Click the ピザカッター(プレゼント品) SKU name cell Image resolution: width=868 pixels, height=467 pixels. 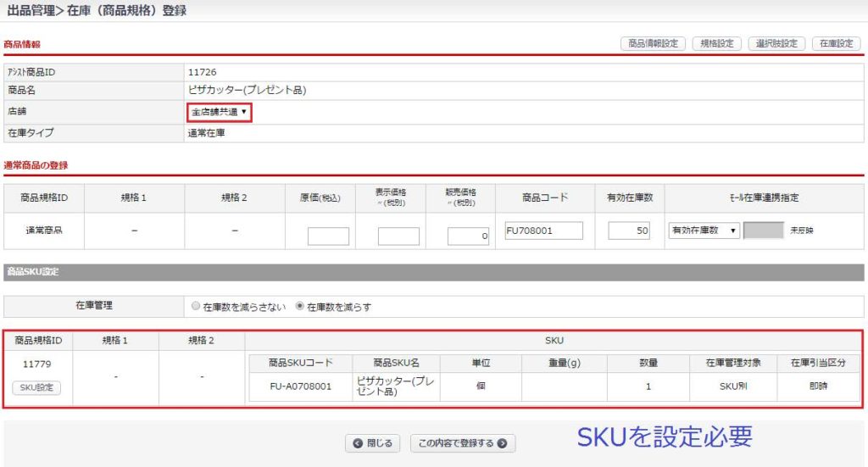click(396, 386)
